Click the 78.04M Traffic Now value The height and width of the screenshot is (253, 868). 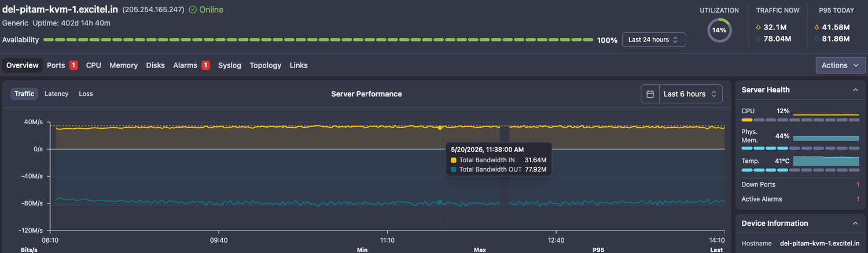777,39
